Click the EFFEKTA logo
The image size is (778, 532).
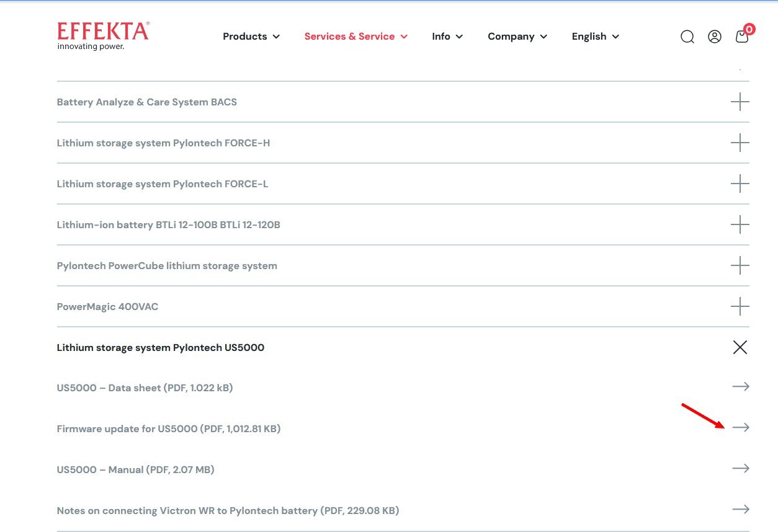tap(103, 36)
